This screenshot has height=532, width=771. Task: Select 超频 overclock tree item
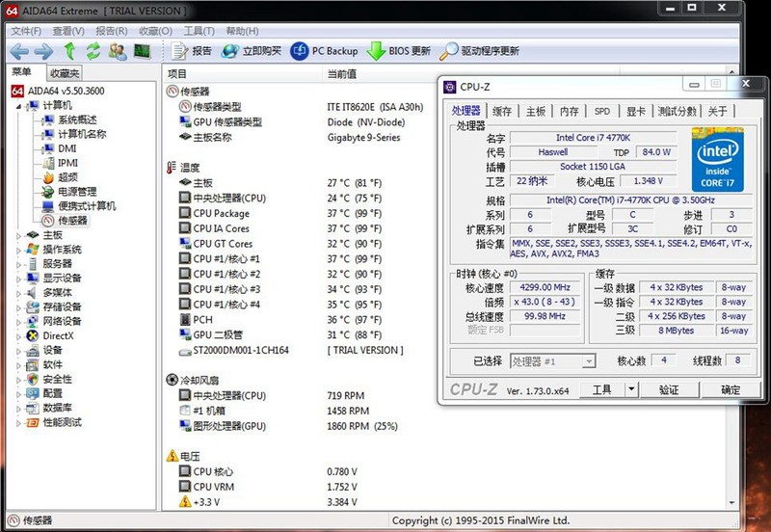tap(61, 177)
